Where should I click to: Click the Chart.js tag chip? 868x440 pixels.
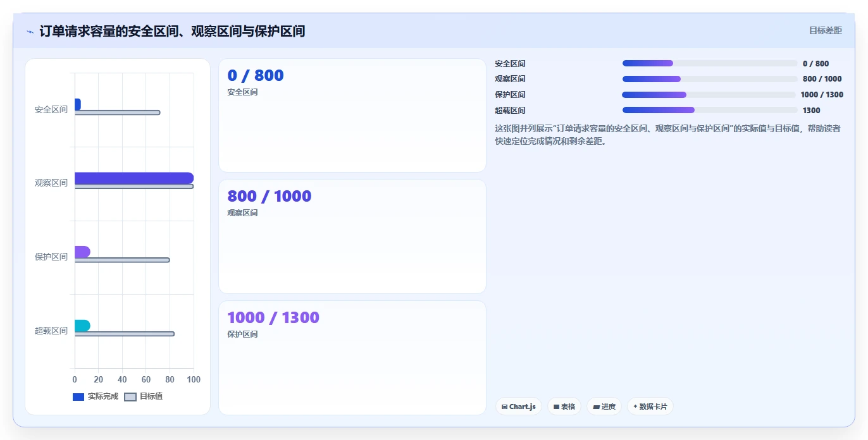pyautogui.click(x=519, y=406)
